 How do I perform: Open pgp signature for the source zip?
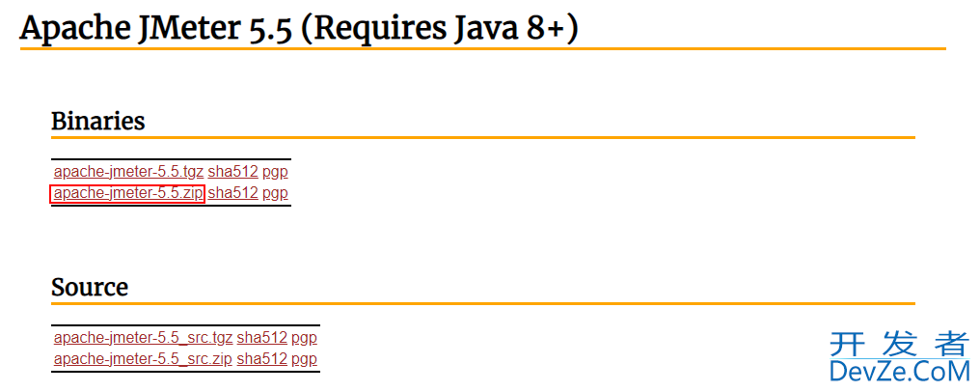(x=305, y=359)
